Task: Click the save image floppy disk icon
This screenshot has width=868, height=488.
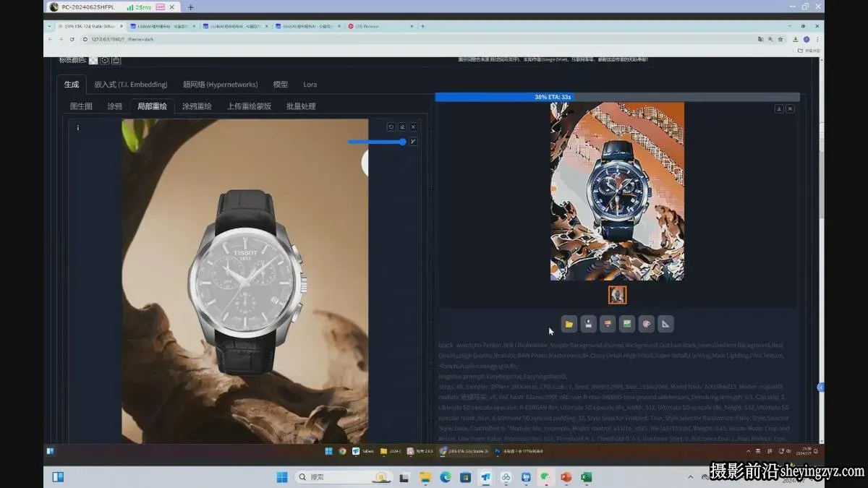Action: (x=589, y=324)
